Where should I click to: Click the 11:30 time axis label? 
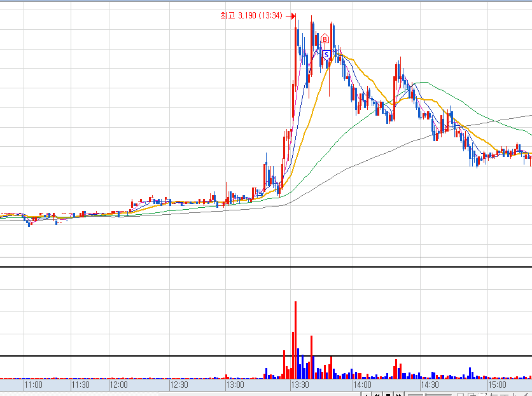81,385
